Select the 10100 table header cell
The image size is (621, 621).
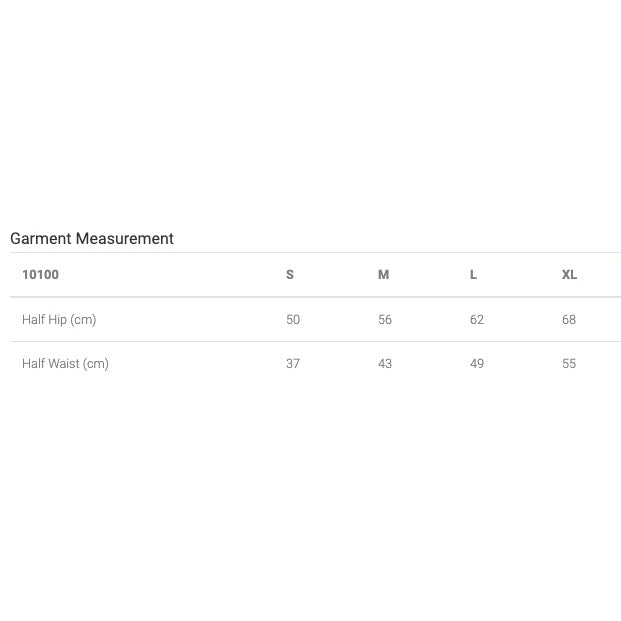(40, 274)
